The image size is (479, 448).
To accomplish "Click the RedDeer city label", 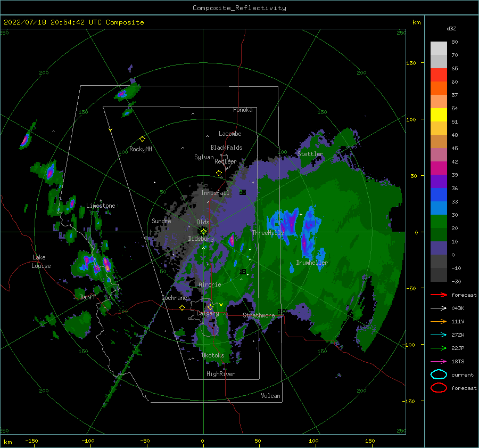I will pos(226,161).
